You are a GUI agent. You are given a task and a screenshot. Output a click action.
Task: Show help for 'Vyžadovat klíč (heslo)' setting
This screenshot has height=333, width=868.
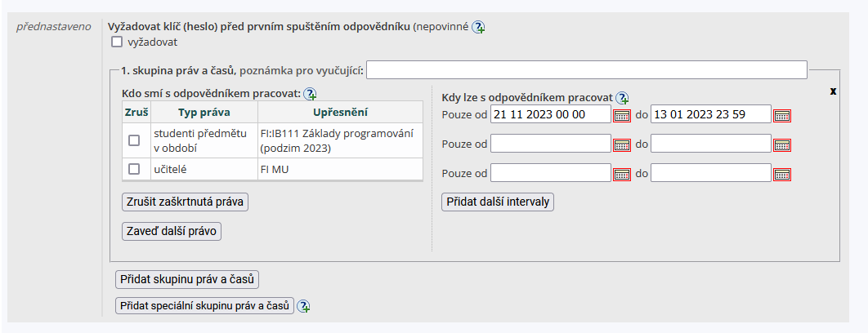pyautogui.click(x=478, y=27)
